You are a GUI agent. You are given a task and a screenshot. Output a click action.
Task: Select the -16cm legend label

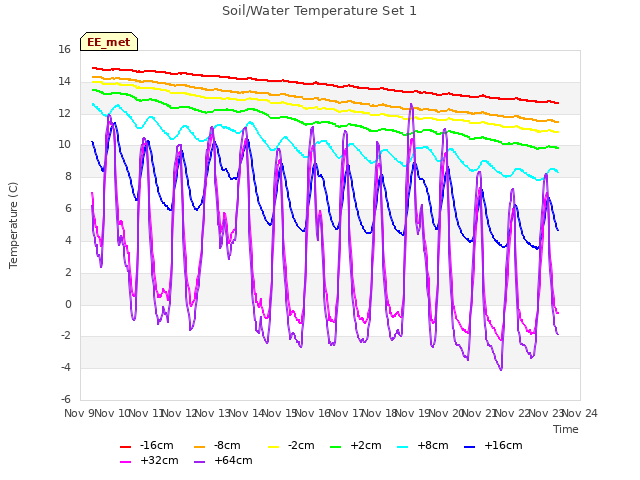157,445
